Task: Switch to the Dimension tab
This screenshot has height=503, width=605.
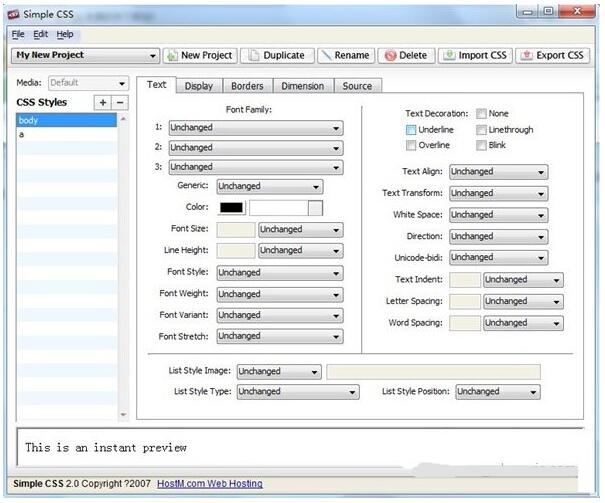Action: (x=303, y=86)
